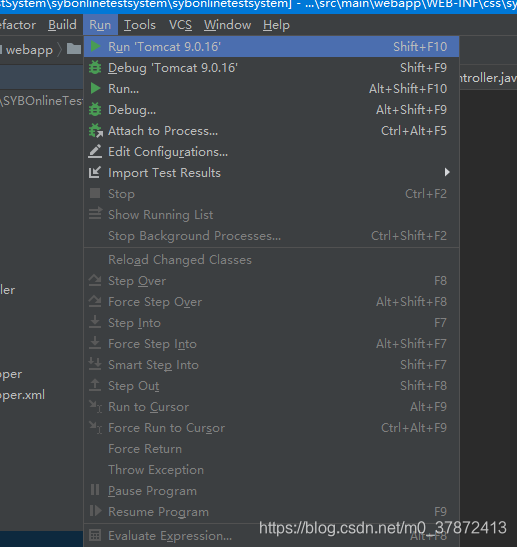Screen dimensions: 517x547
Task: Click the Step Into down-arrow icon
Action: point(95,322)
